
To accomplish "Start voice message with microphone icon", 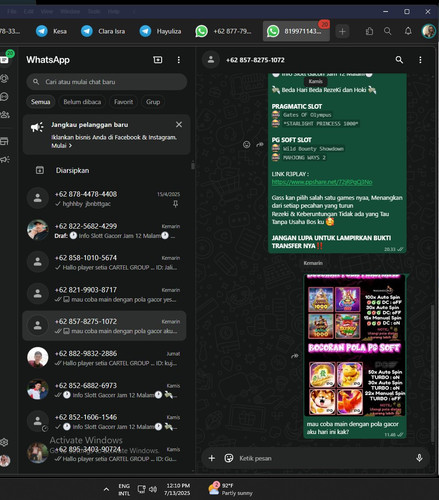I will click(x=419, y=458).
